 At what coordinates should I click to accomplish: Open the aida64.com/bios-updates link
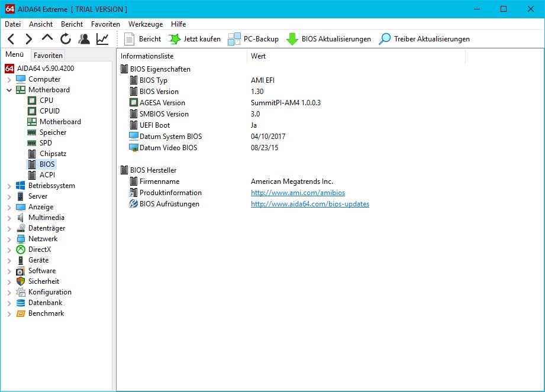point(310,204)
